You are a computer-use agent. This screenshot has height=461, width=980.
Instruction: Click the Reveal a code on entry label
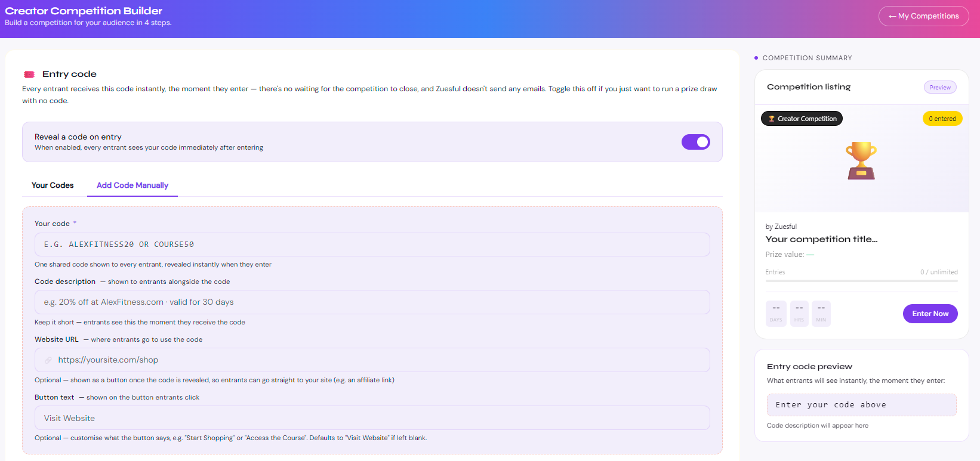coord(78,137)
